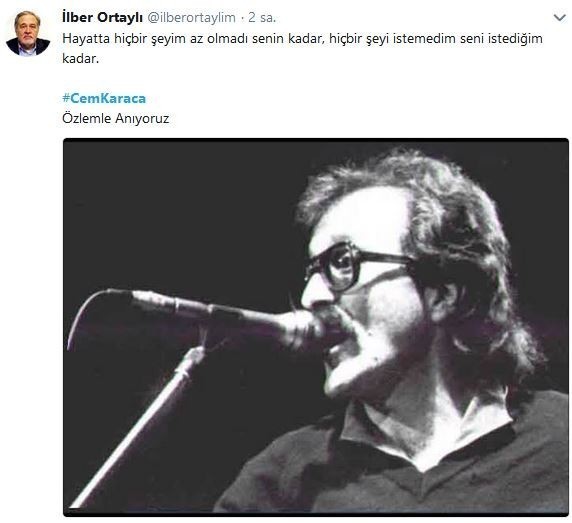
Task: Open İlber Ortaylı's profile avatar
Action: pos(28,33)
